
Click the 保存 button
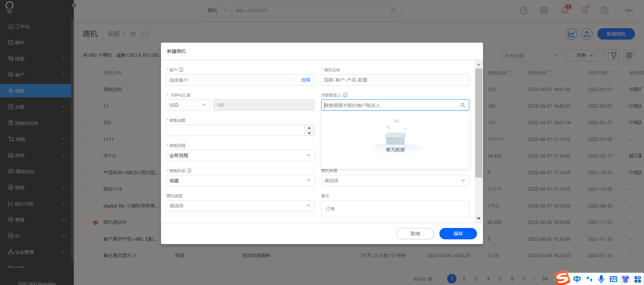458,234
